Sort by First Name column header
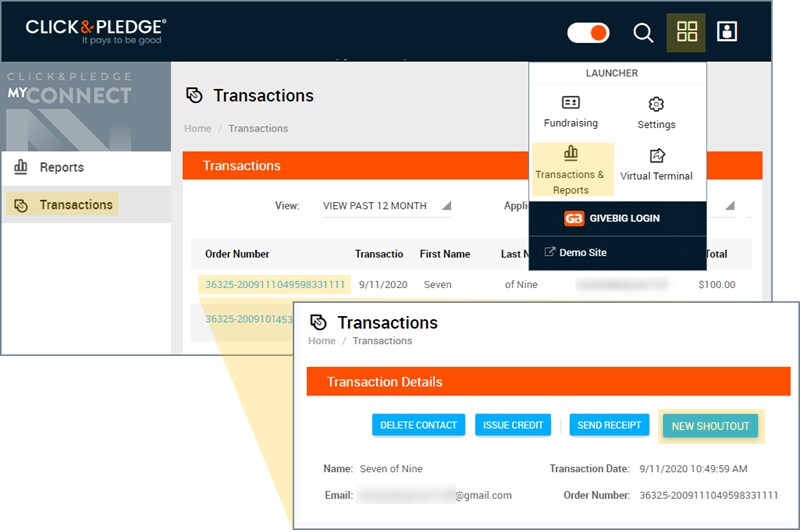This screenshot has height=532, width=801. (x=444, y=254)
